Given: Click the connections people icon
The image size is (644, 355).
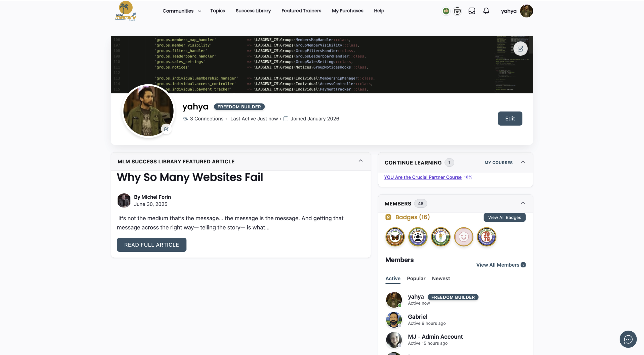Looking at the screenshot, I should 185,119.
